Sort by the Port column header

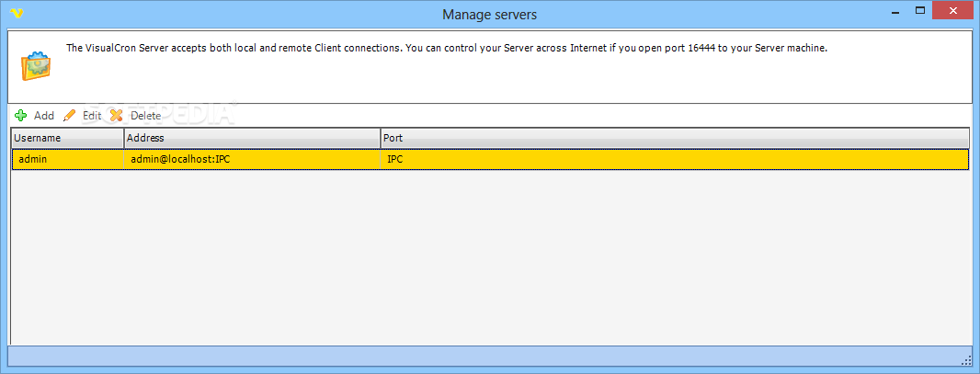pyautogui.click(x=675, y=138)
